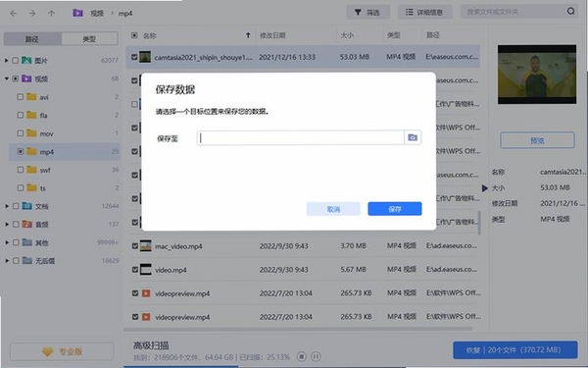Click the 音频 folder icon in sidebar
The width and height of the screenshot is (588, 368).
[27, 224]
